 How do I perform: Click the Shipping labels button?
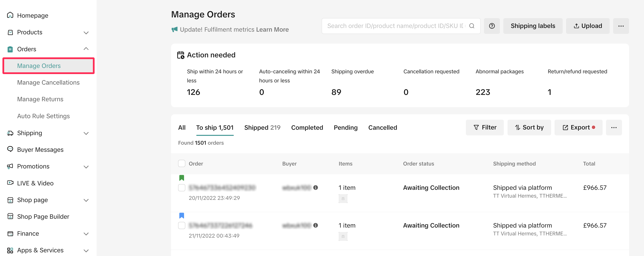[x=533, y=26]
